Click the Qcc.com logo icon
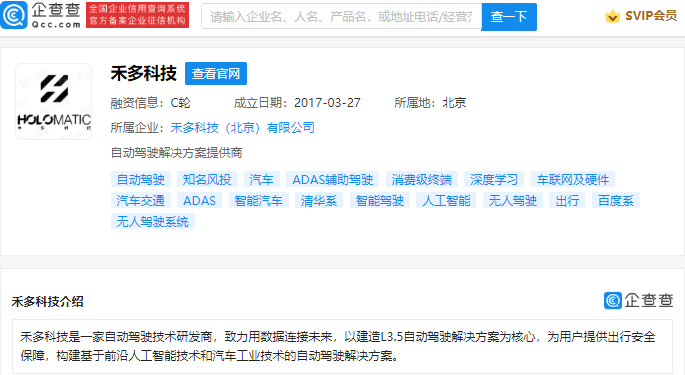The height and width of the screenshot is (375, 685). 14,15
